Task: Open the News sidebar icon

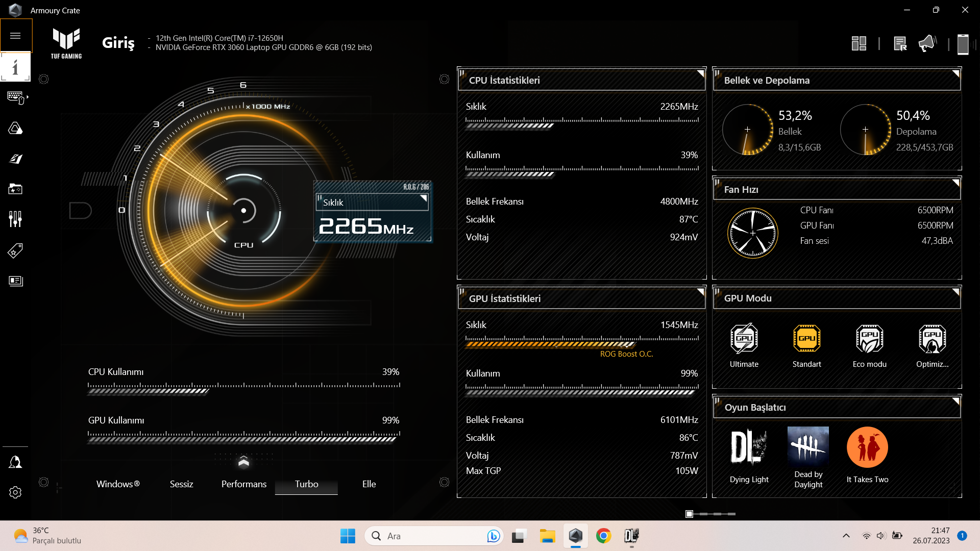Action: [15, 281]
